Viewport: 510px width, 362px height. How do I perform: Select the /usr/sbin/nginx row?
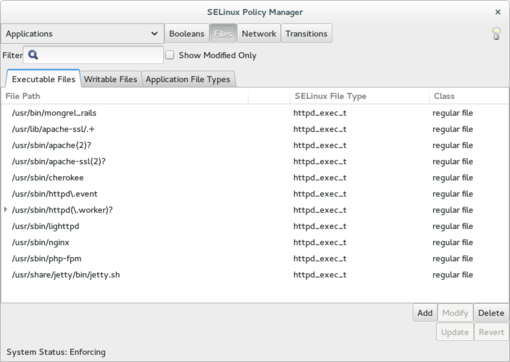255,242
